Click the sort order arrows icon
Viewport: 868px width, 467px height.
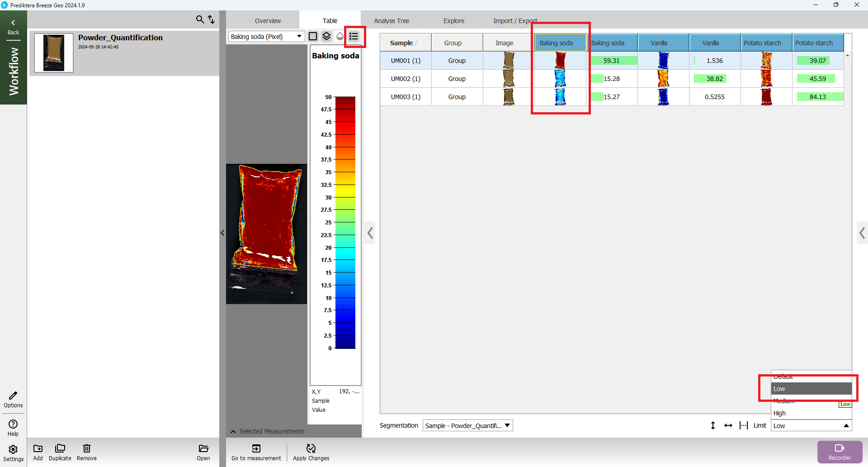tap(211, 19)
